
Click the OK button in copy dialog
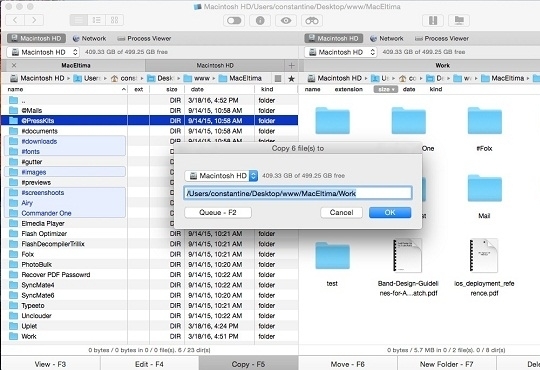390,213
